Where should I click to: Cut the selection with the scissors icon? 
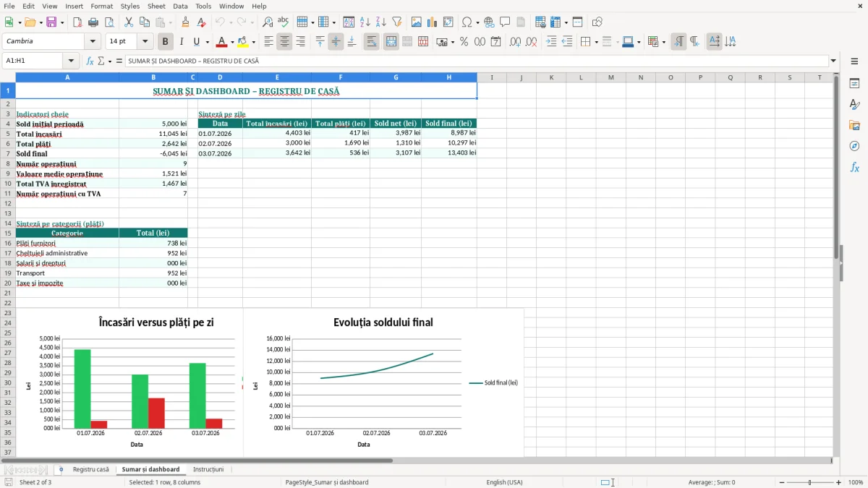pos(129,22)
